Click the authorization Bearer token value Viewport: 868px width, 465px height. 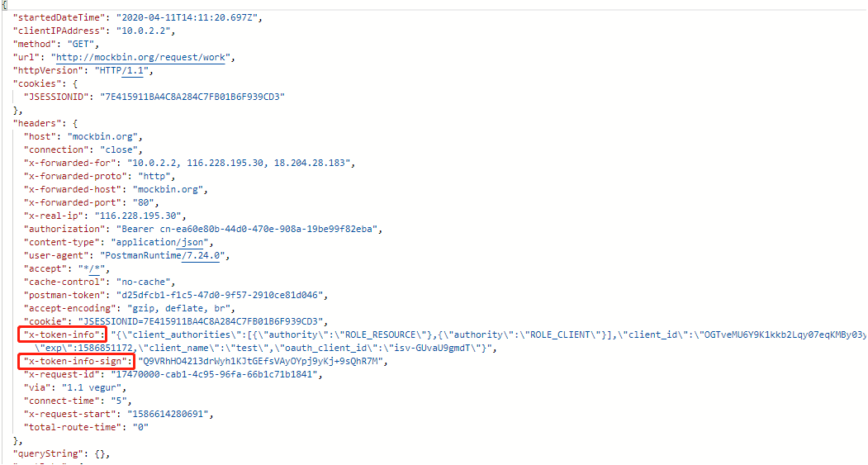click(x=247, y=229)
